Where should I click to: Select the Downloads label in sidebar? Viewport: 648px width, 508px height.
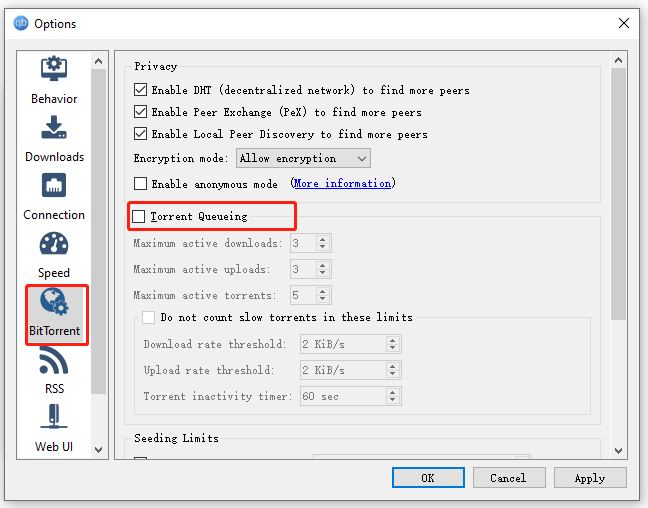pyautogui.click(x=55, y=157)
